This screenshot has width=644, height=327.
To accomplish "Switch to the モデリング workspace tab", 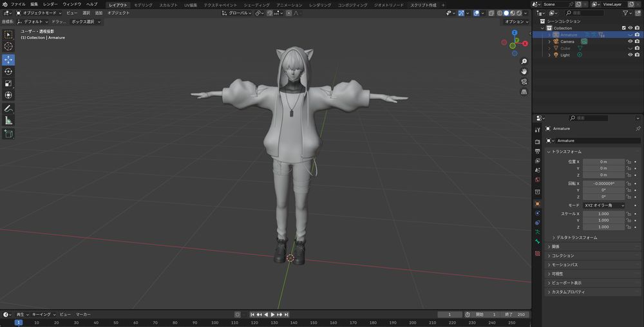I will pyautogui.click(x=144, y=5).
